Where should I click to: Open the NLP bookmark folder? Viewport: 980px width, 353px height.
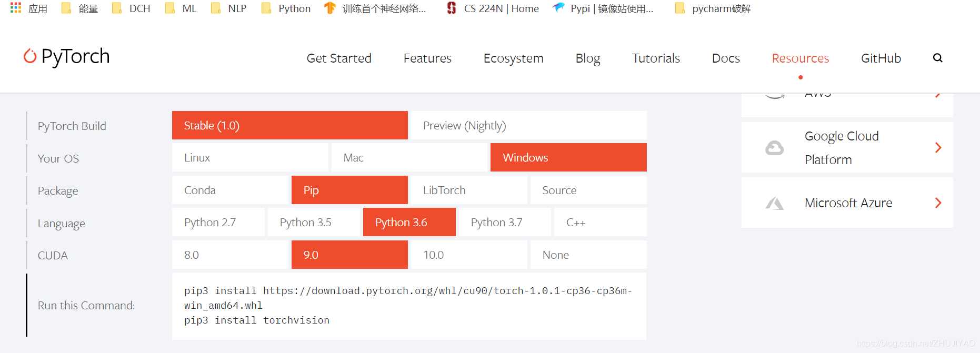pos(229,8)
